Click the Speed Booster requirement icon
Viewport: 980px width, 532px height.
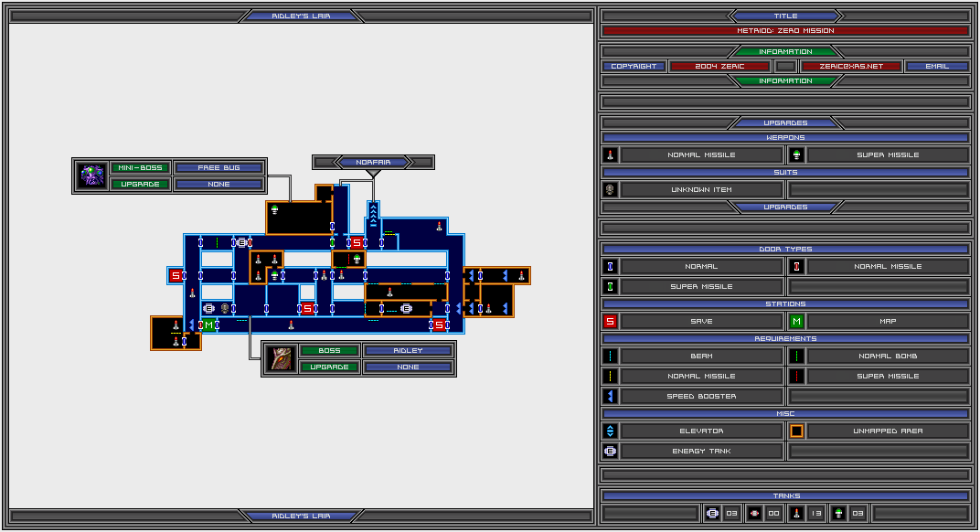pos(611,397)
